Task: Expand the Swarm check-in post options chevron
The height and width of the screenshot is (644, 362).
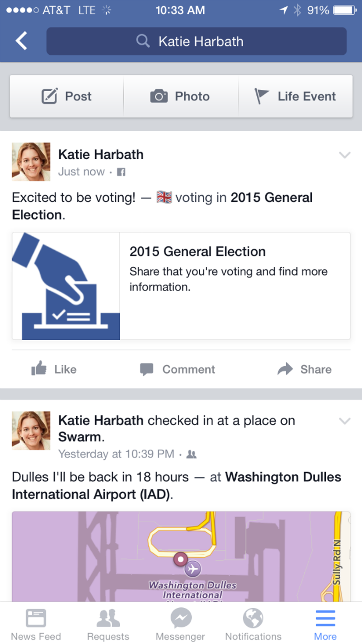Action: click(x=344, y=421)
